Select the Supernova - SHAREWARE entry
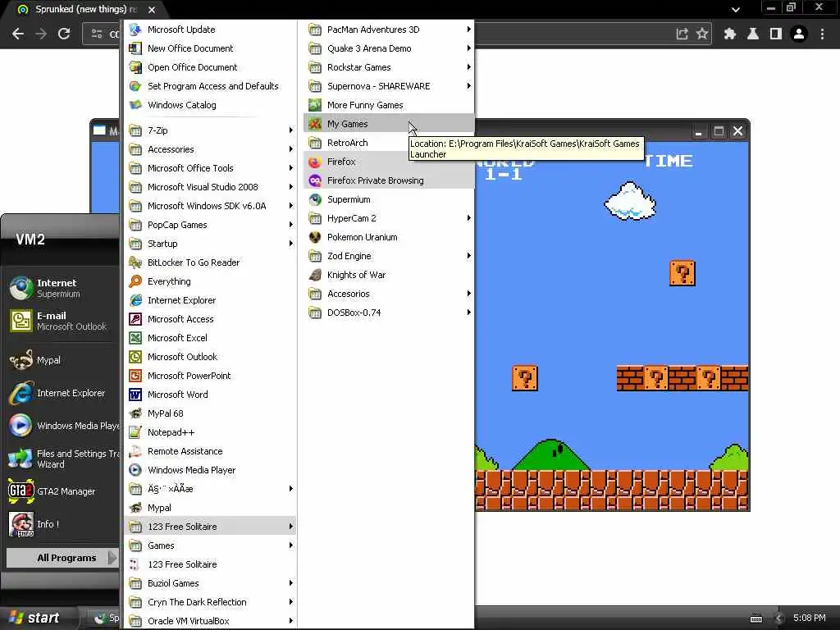This screenshot has width=840, height=630. tap(389, 86)
